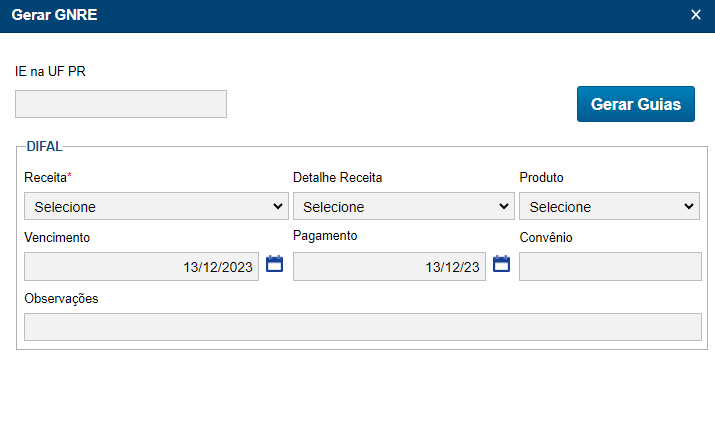Click the Observações label
The width and height of the screenshot is (715, 428).
61,299
